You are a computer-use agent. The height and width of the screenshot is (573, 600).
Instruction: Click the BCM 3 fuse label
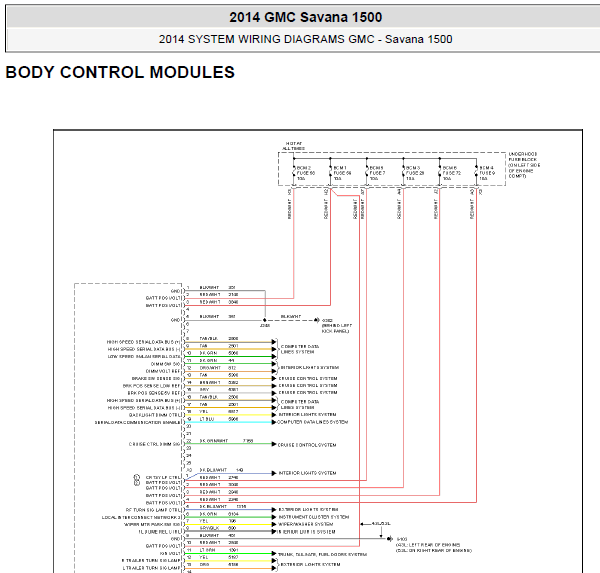415,173
